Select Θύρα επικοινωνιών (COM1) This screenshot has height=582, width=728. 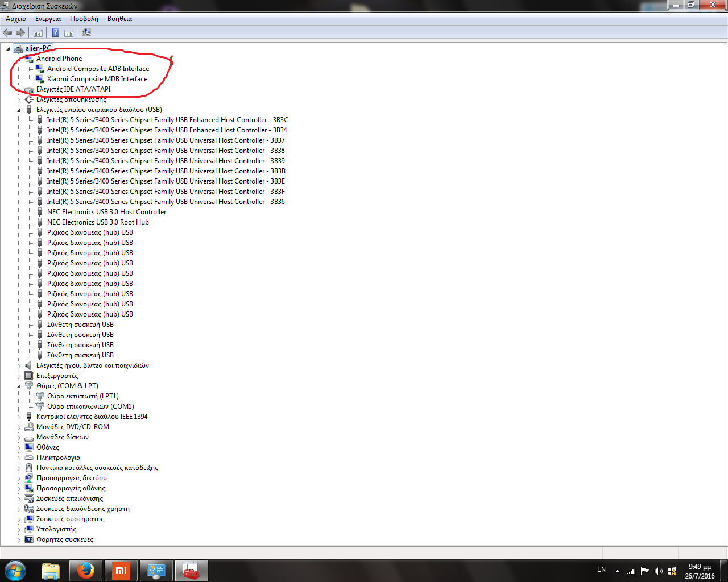coord(90,406)
